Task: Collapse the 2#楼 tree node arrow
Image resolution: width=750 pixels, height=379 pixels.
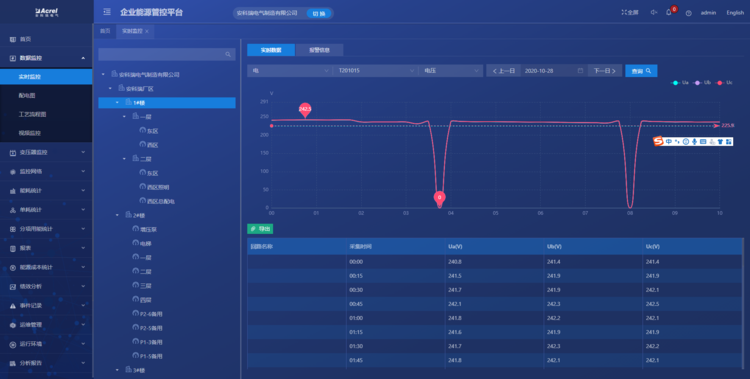Action: [117, 215]
